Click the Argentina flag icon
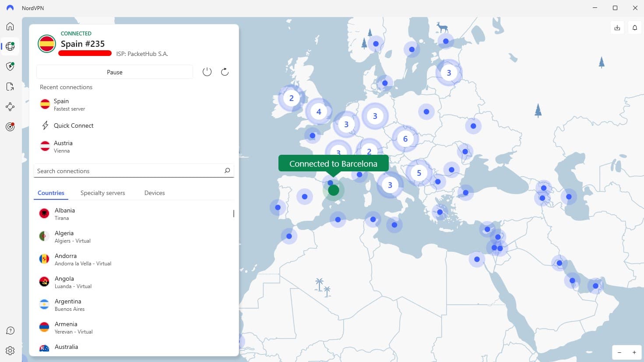Image resolution: width=644 pixels, height=362 pixels. coord(44,304)
